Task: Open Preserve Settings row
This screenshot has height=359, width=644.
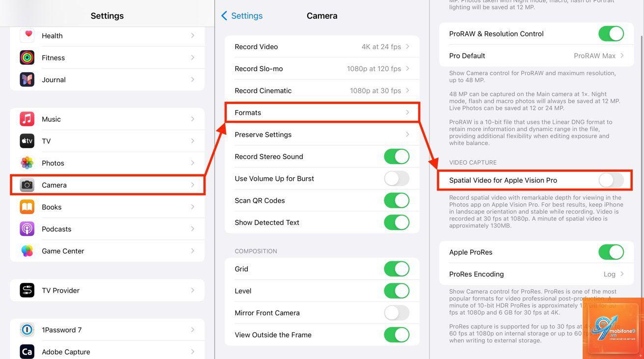Action: point(322,135)
